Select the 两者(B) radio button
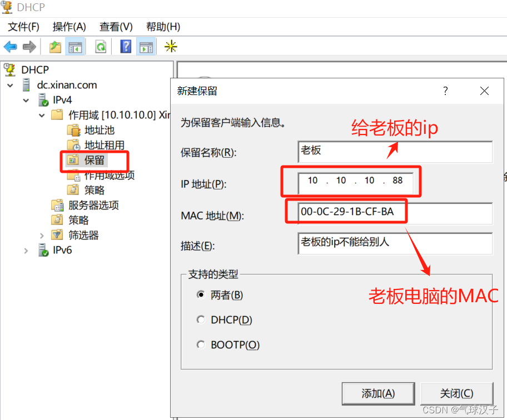The image size is (507, 420). (x=201, y=295)
